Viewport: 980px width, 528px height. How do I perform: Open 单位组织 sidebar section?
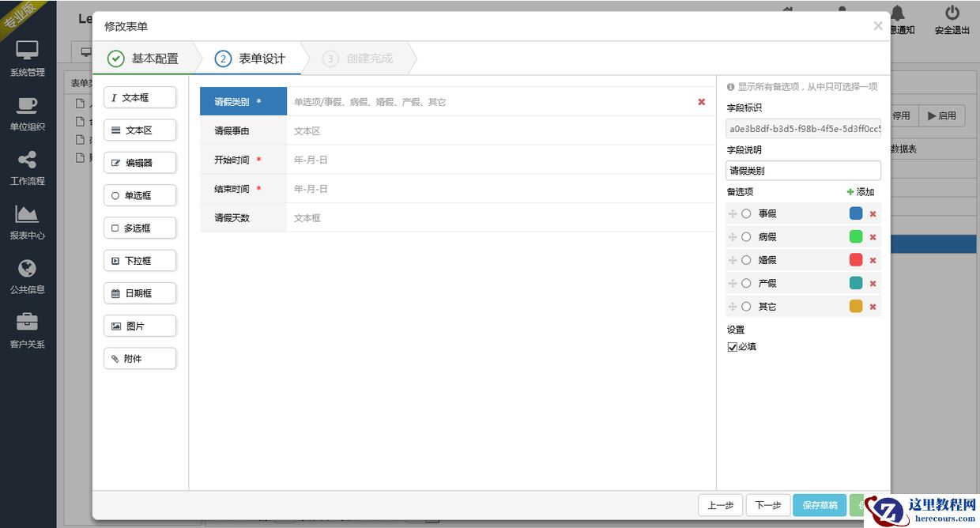pos(27,114)
